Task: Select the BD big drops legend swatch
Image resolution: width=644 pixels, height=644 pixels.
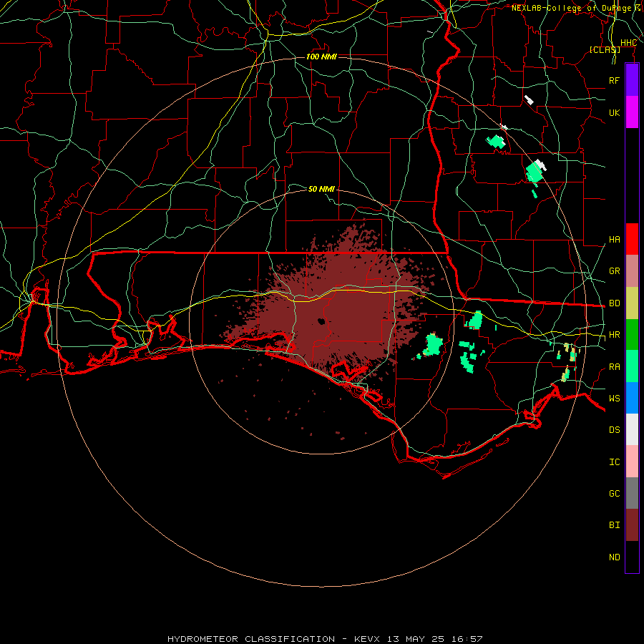Action: point(632,303)
